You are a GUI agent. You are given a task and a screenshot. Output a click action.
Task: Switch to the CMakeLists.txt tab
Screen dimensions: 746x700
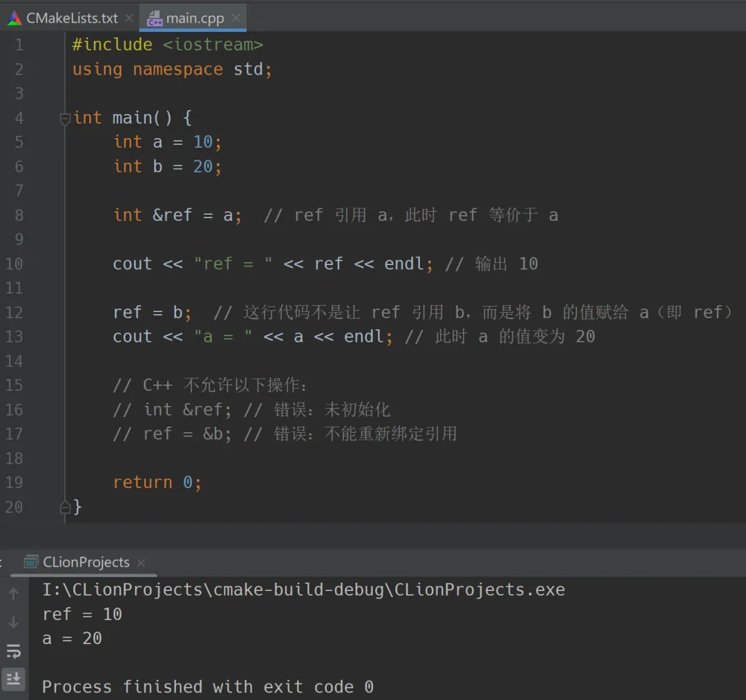coord(70,18)
